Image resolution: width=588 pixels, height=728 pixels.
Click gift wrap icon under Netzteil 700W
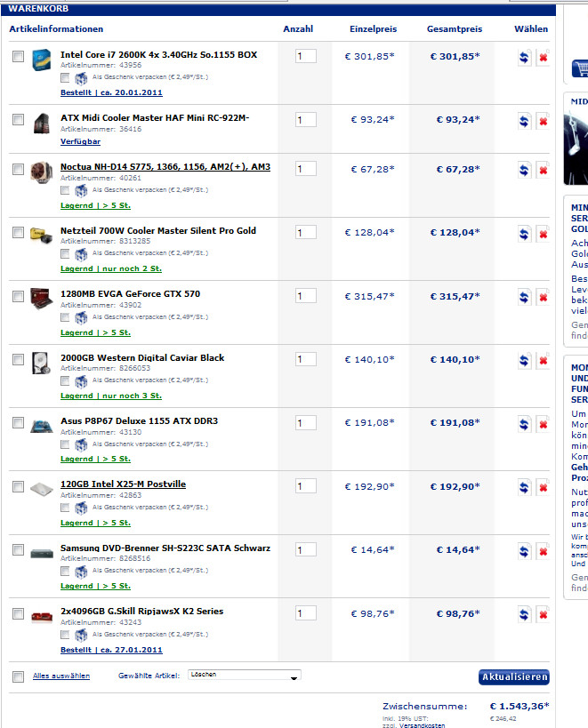(81, 254)
